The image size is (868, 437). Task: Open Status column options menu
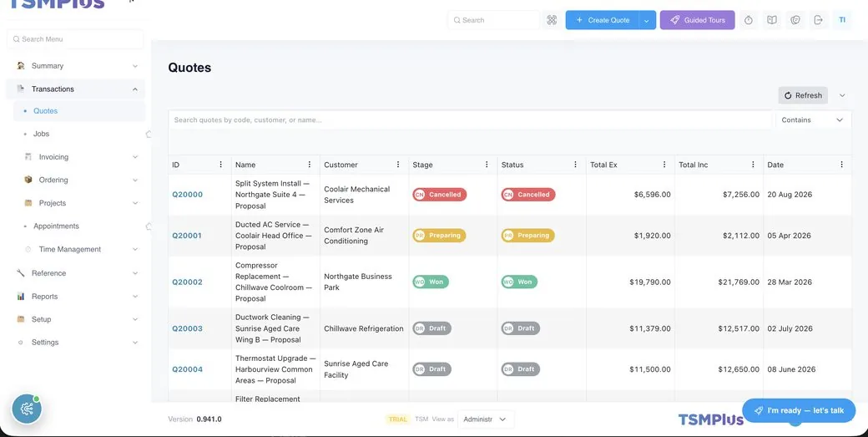point(575,165)
